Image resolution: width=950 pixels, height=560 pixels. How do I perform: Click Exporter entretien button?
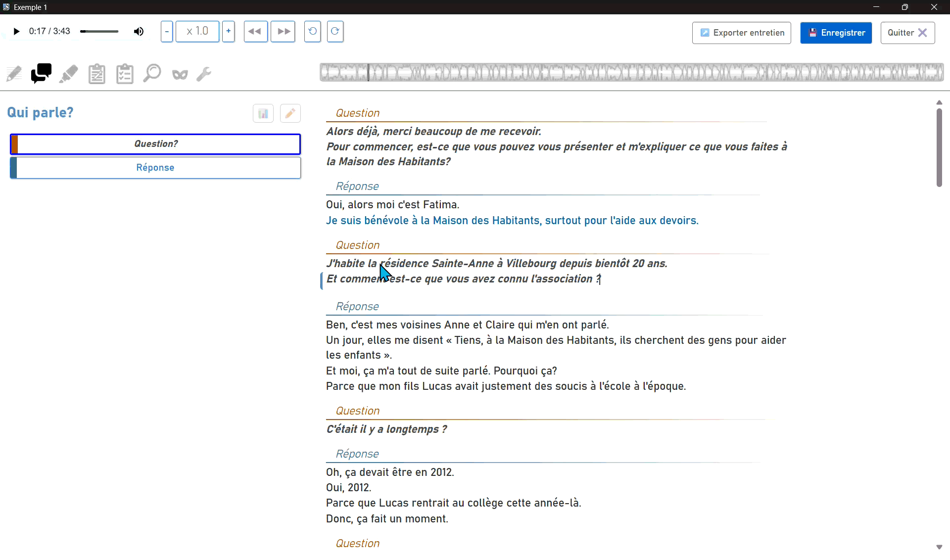tap(741, 33)
